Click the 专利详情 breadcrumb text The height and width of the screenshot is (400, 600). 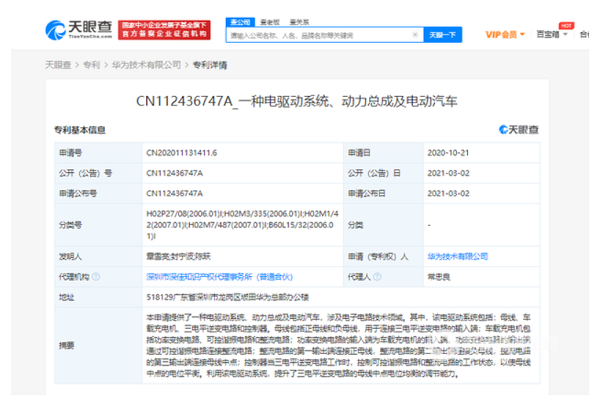click(x=210, y=65)
